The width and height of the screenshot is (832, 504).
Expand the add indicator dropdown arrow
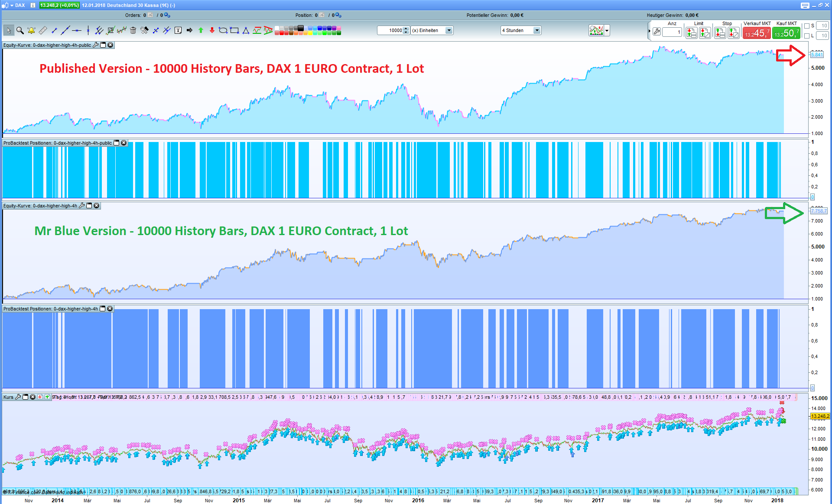click(607, 30)
